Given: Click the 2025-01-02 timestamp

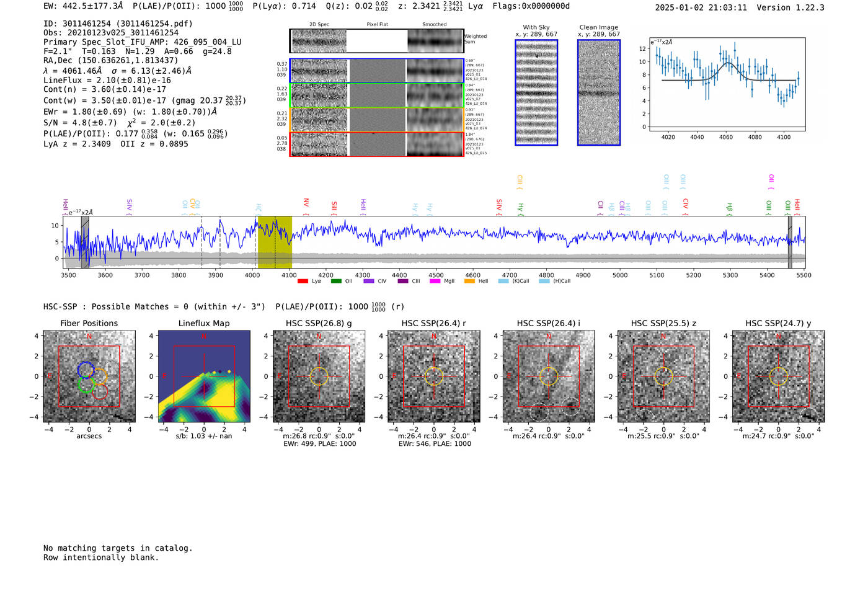Looking at the screenshot, I should click(x=701, y=7).
